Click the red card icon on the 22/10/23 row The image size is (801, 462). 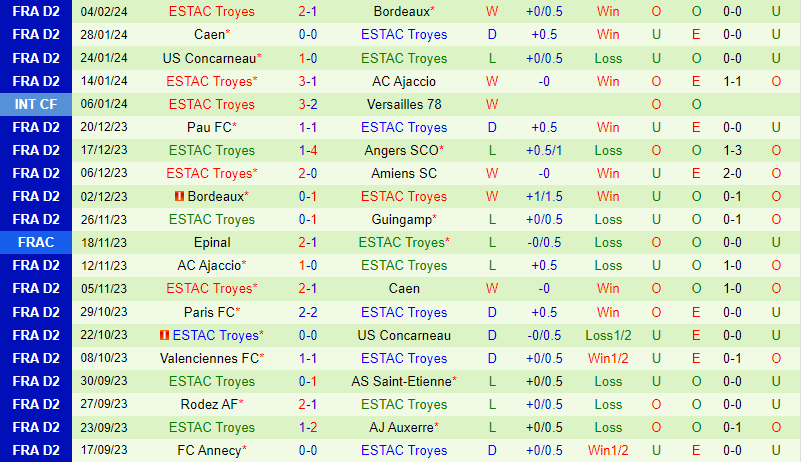point(164,335)
